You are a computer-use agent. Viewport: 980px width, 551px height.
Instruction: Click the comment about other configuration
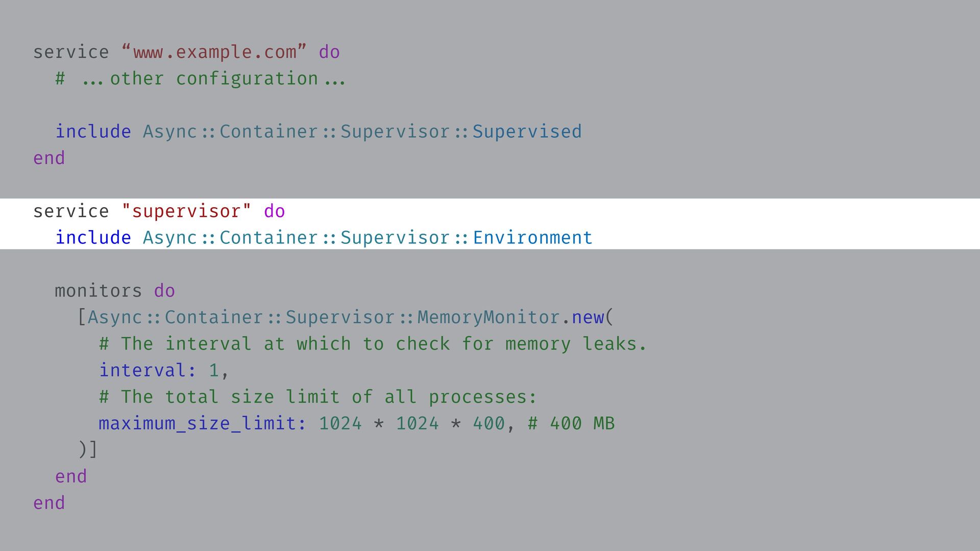(201, 79)
